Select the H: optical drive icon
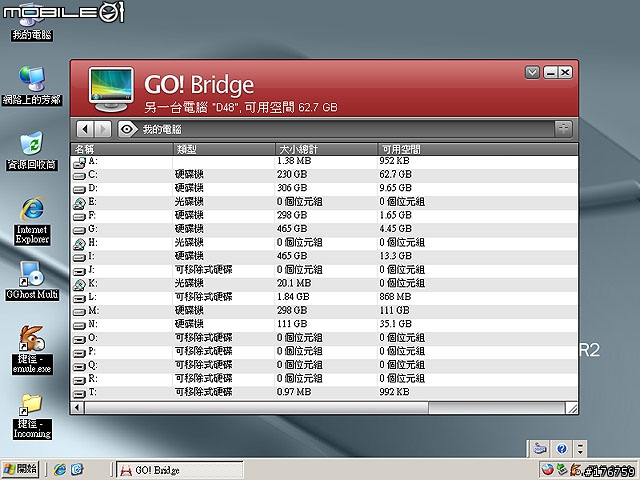This screenshot has height=480, width=640. tap(79, 244)
